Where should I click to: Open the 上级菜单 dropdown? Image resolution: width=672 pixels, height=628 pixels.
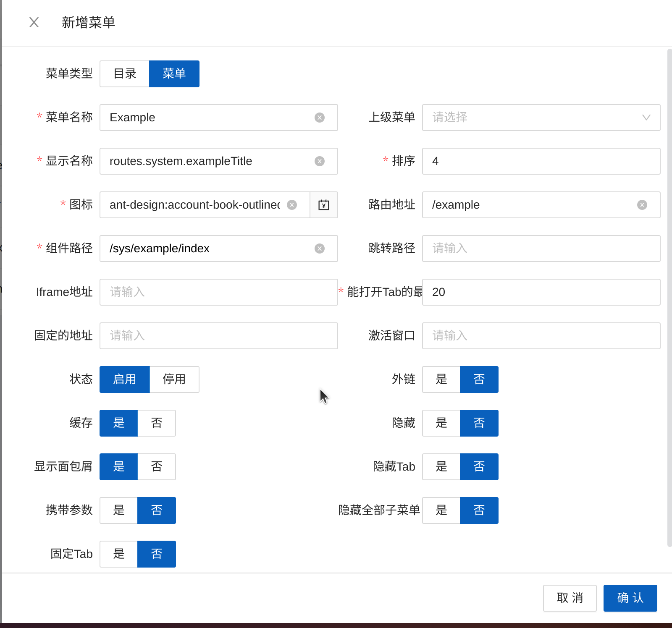click(541, 118)
